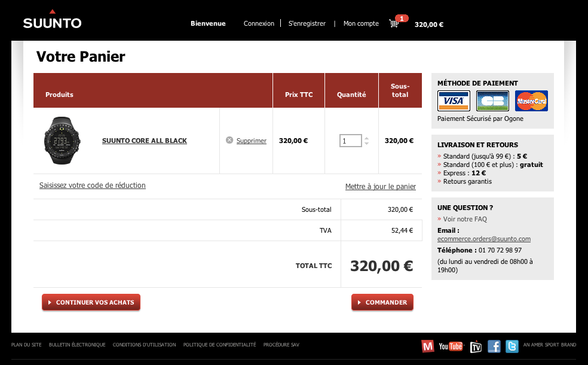Open Bulletin électronique footer link

tap(77, 345)
